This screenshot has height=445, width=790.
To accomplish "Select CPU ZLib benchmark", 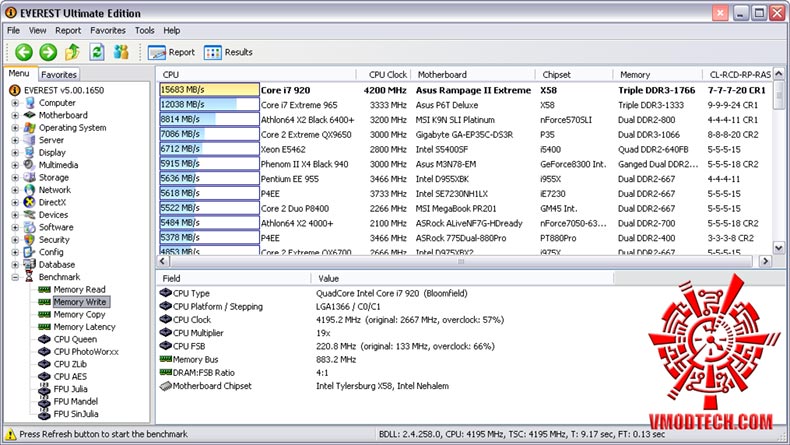I will tap(70, 364).
